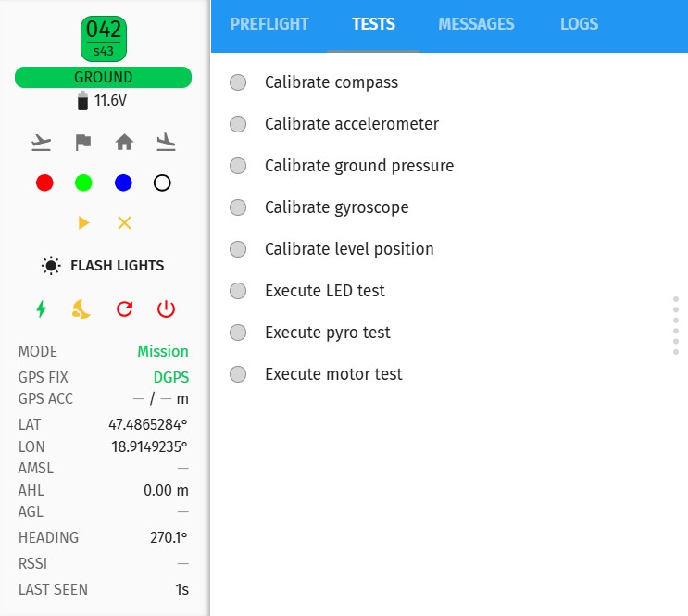Select the Calibrate compass radio indicator

pyautogui.click(x=238, y=82)
